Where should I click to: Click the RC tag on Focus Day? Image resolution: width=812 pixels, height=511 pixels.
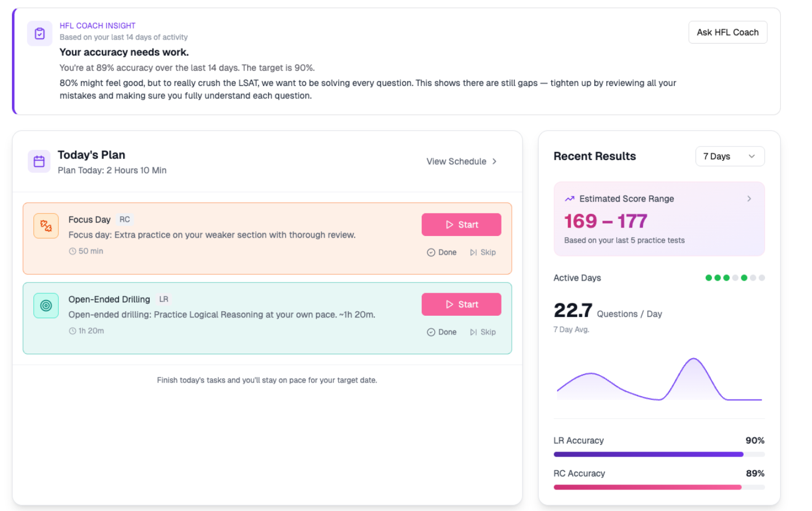[125, 220]
